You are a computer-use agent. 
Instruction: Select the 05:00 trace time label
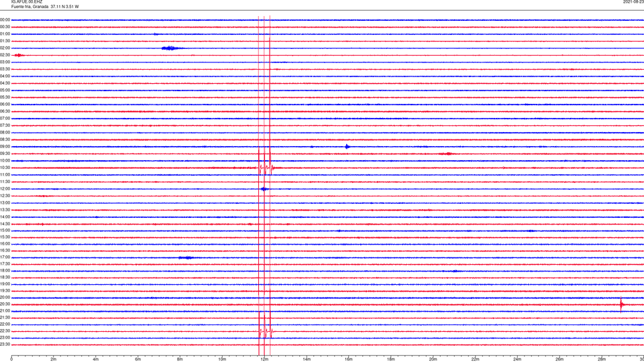click(5, 90)
